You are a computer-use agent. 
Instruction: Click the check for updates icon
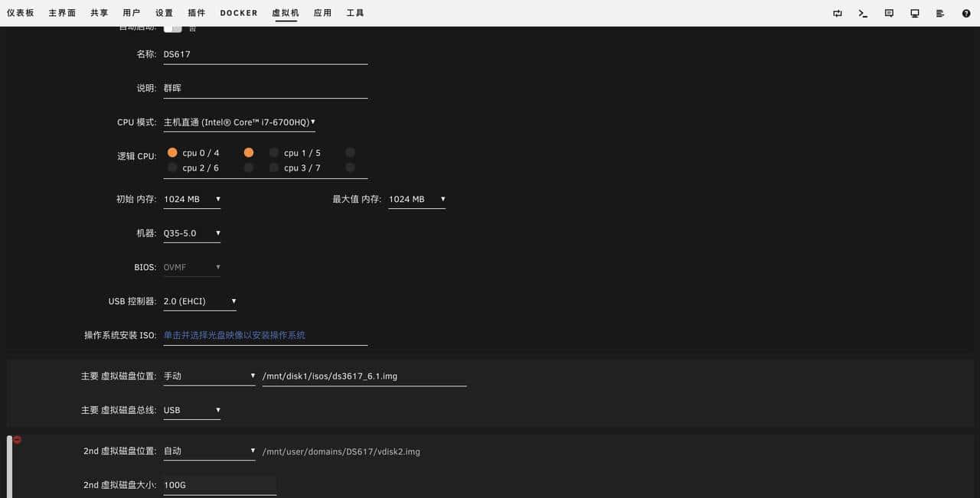coord(836,12)
